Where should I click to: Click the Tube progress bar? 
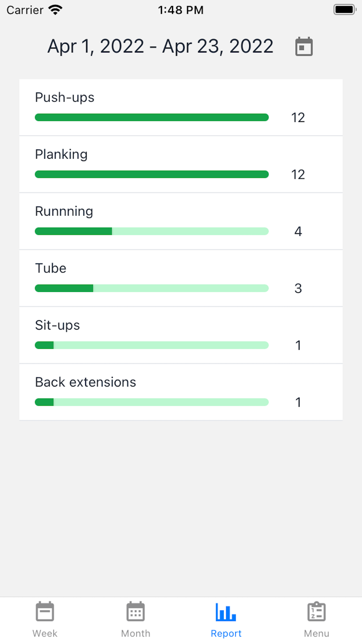pos(152,288)
